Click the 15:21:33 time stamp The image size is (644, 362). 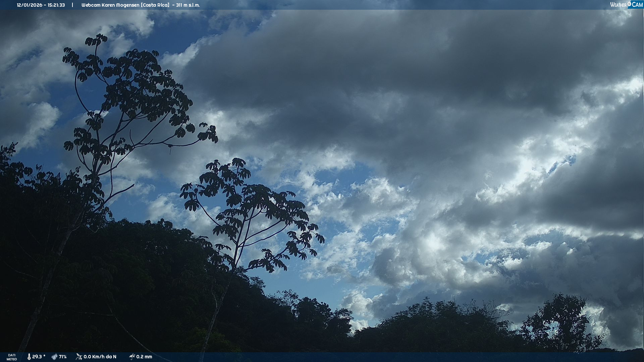(56, 5)
